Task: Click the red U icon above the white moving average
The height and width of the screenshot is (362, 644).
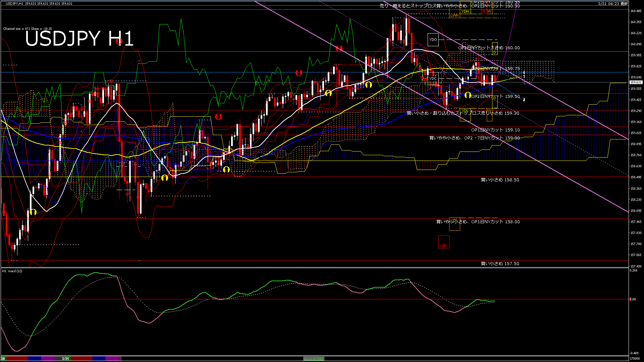Action: [x=299, y=72]
